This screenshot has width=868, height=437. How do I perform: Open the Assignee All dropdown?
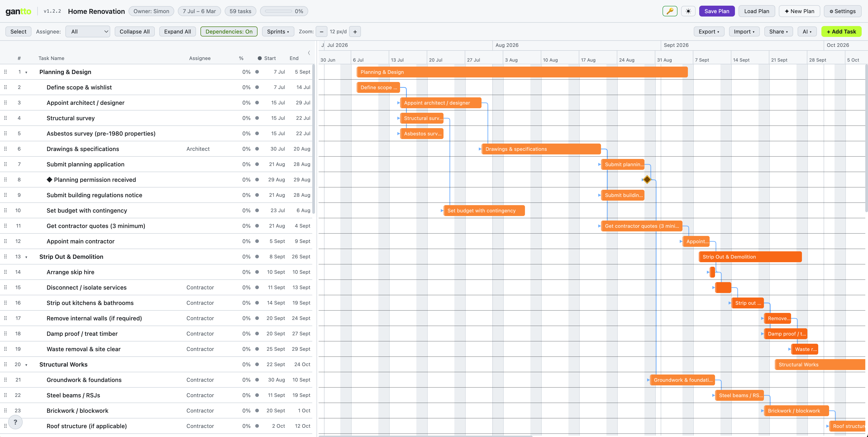pos(88,32)
